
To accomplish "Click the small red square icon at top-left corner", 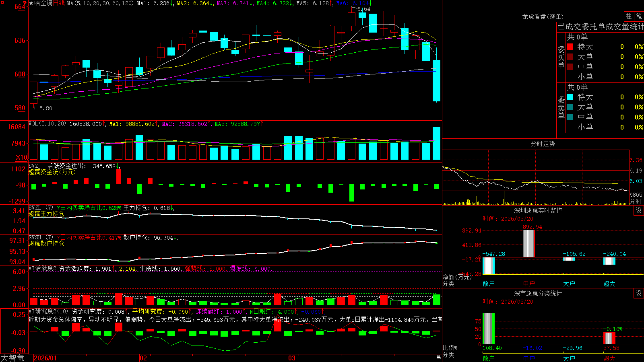I will click(2, 2).
